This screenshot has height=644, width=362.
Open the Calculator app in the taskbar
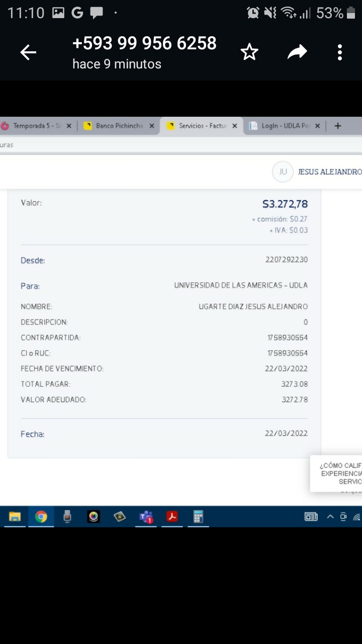pyautogui.click(x=198, y=517)
